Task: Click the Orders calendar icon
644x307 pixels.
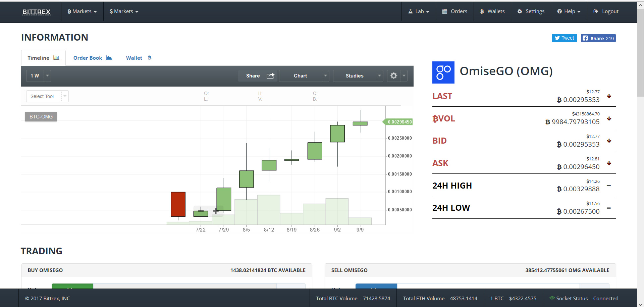Action: click(x=445, y=11)
